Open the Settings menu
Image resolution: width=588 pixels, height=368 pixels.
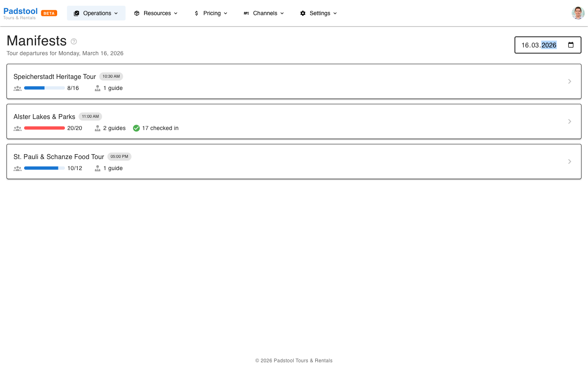tap(318, 13)
